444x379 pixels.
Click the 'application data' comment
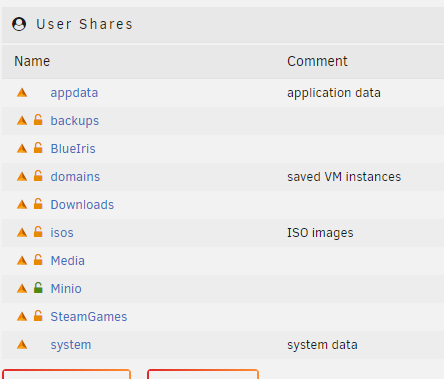334,93
